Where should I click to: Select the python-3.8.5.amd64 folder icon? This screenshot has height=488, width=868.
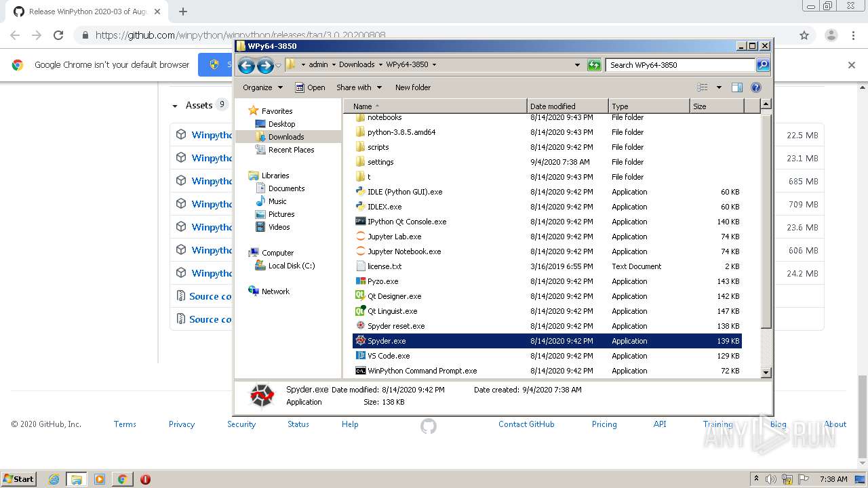(x=361, y=132)
